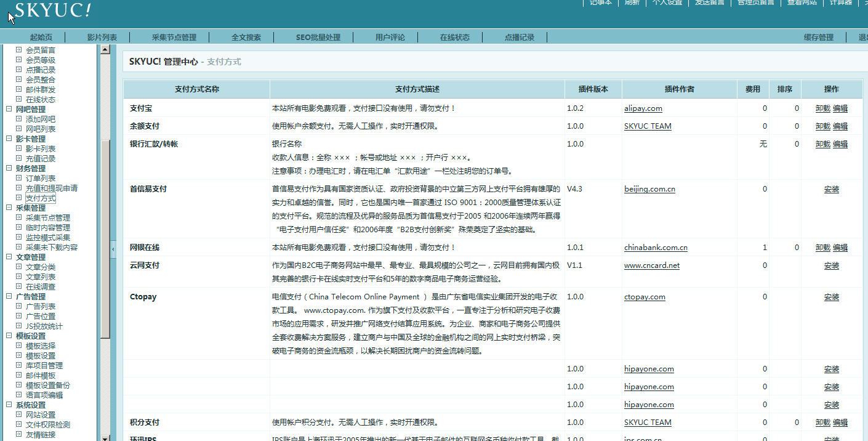Open the 影片列表 tab
This screenshot has width=868, height=441.
(102, 38)
